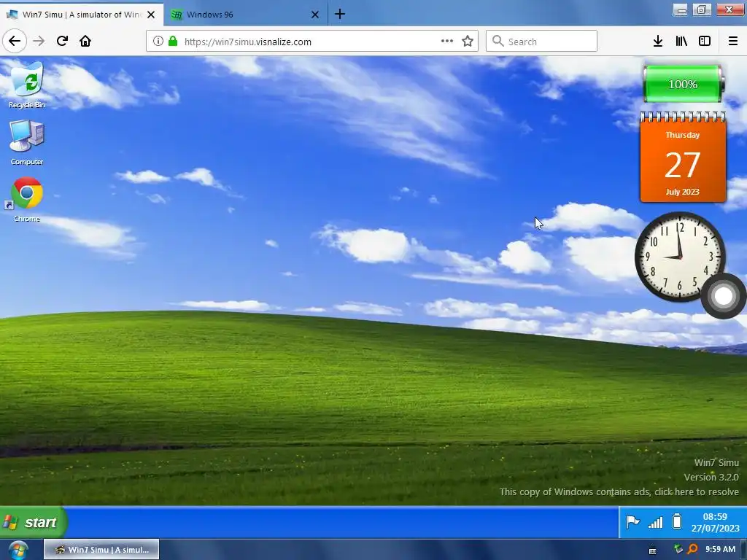The width and height of the screenshot is (747, 560).
Task: Reload the current page
Action: tap(62, 41)
